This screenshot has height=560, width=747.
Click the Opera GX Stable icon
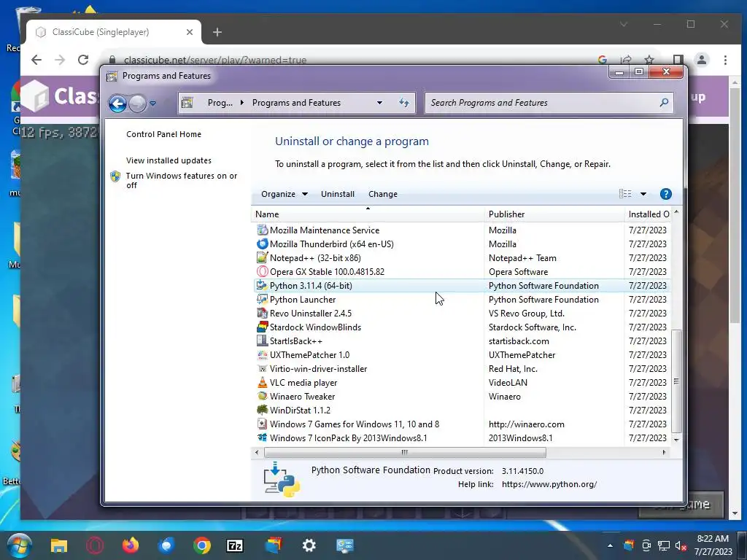[262, 271]
